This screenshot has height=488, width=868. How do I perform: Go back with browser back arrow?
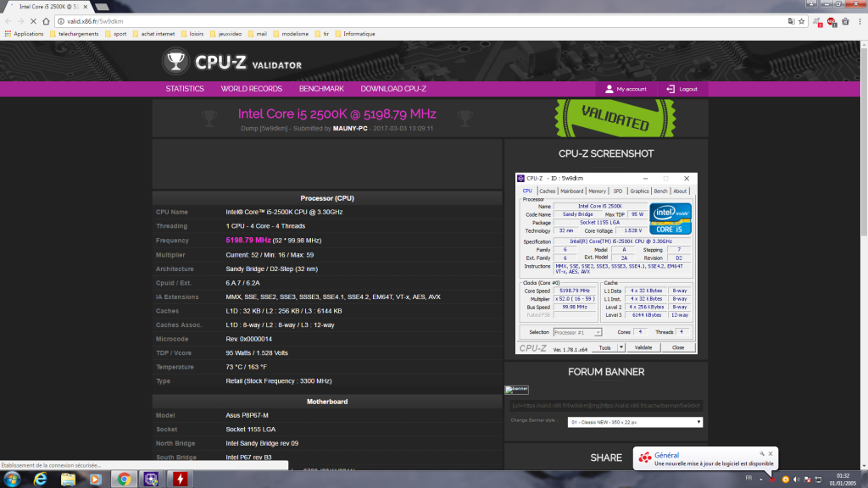point(8,21)
